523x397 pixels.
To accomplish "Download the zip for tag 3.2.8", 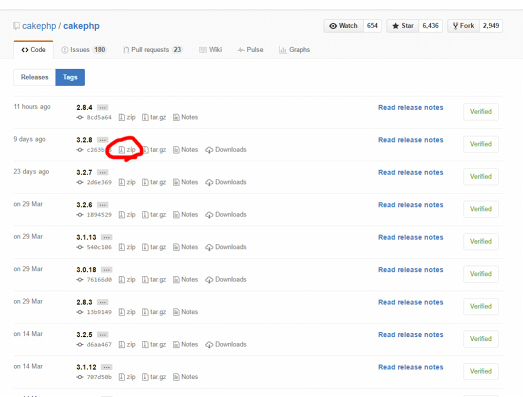I will (127, 150).
